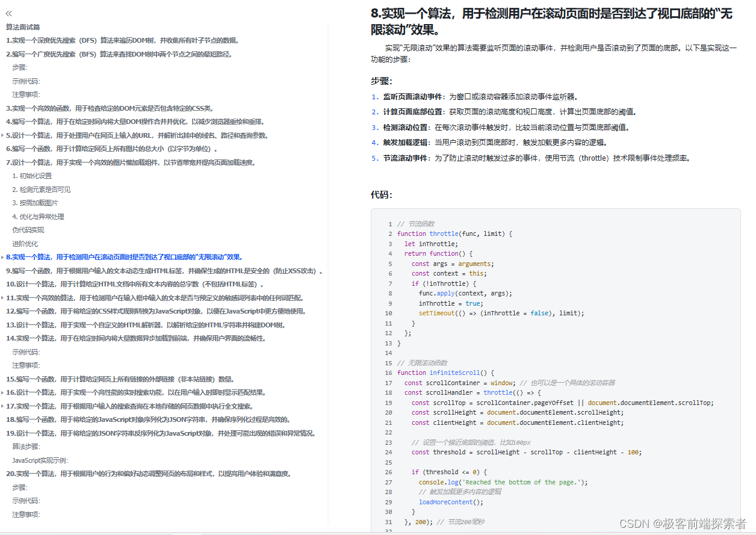The width and height of the screenshot is (756, 535).
Task: Open 示例代码: under item 20
Action: (x=26, y=501)
